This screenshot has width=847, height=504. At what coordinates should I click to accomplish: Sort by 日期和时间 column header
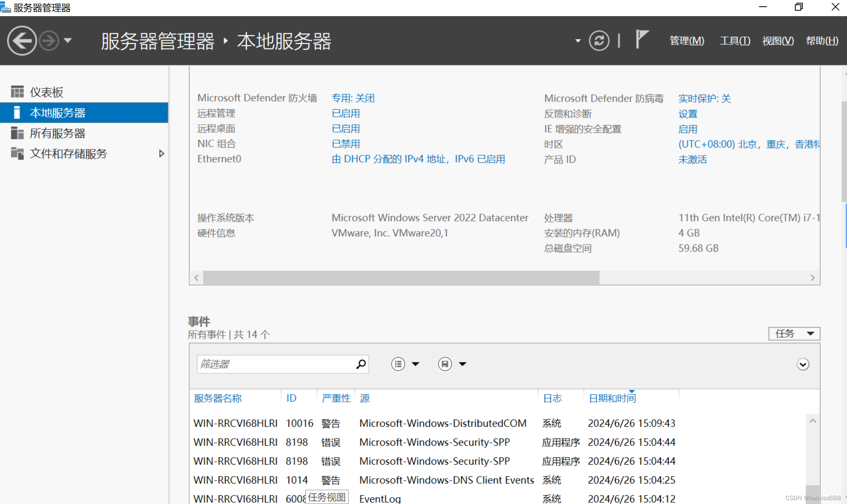tap(612, 398)
